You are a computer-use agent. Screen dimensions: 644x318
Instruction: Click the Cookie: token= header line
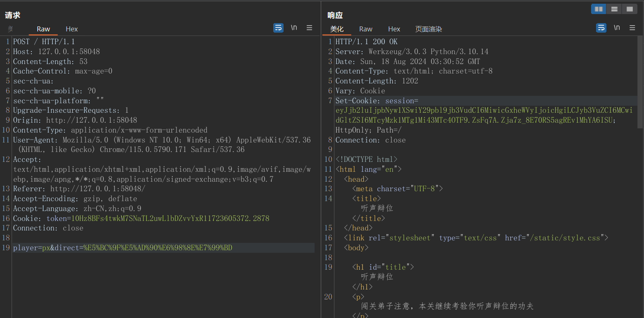coord(141,218)
